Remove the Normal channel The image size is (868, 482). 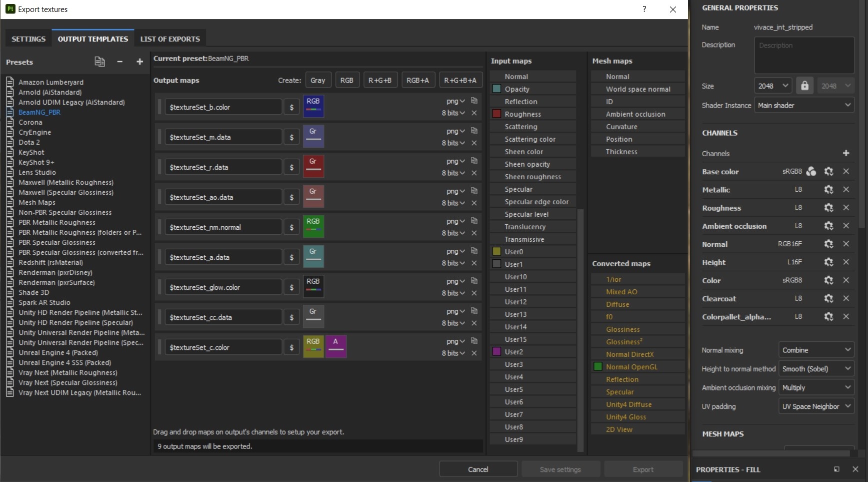click(x=846, y=244)
